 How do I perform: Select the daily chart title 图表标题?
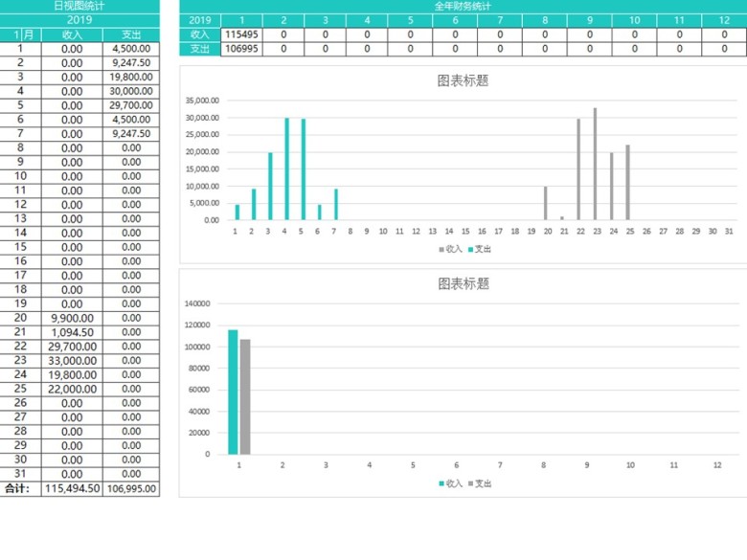[464, 80]
